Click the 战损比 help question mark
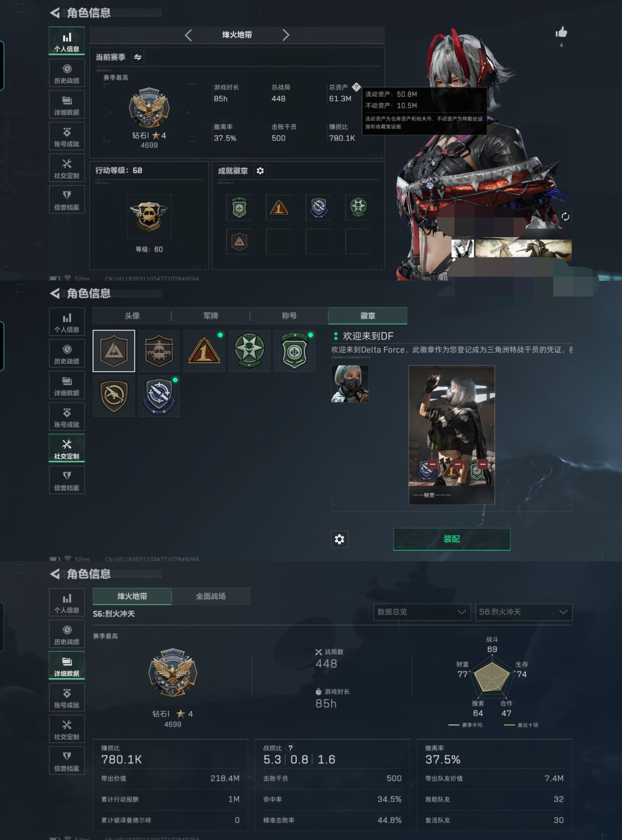This screenshot has width=622, height=840. [291, 748]
